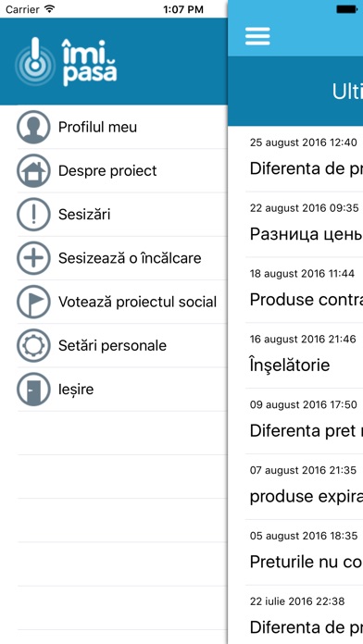Screen dimensions: 363x644
Task: Open the Despre proiect menu entry
Action: [x=122, y=170]
